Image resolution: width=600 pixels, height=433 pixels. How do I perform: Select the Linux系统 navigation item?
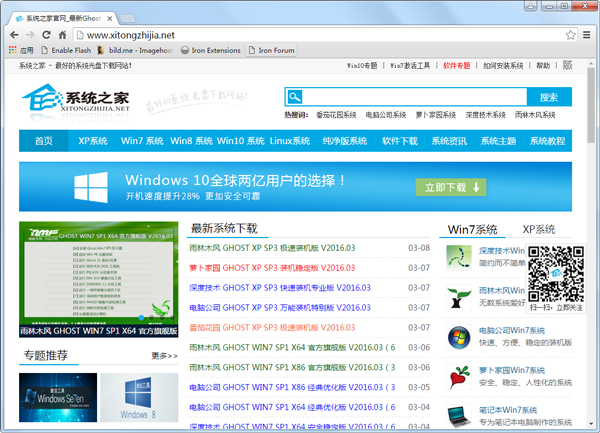point(290,141)
